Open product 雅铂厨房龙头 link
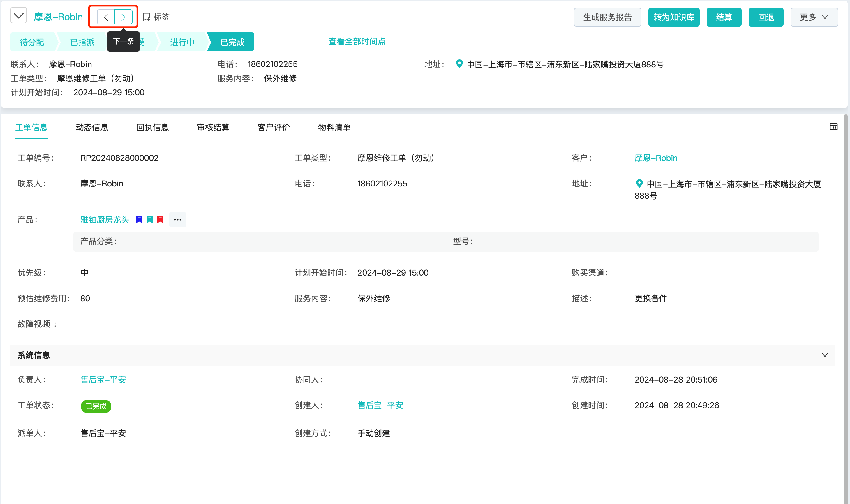 [x=105, y=220]
